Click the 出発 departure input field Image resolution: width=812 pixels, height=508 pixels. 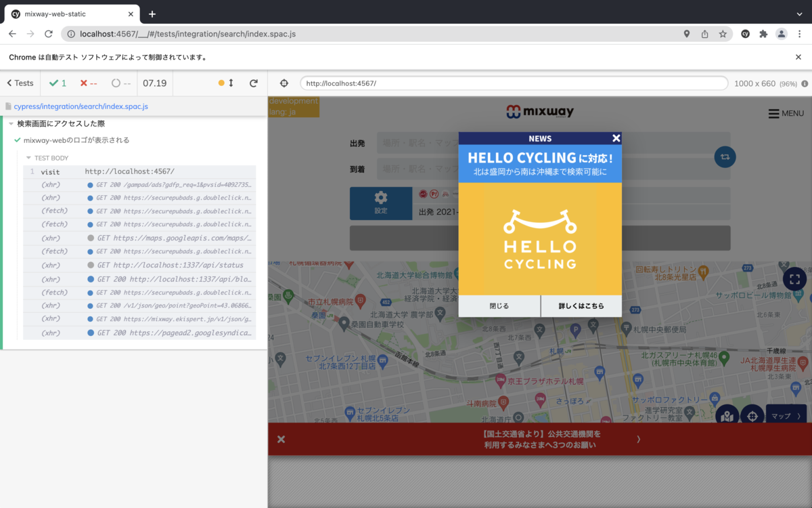554,143
